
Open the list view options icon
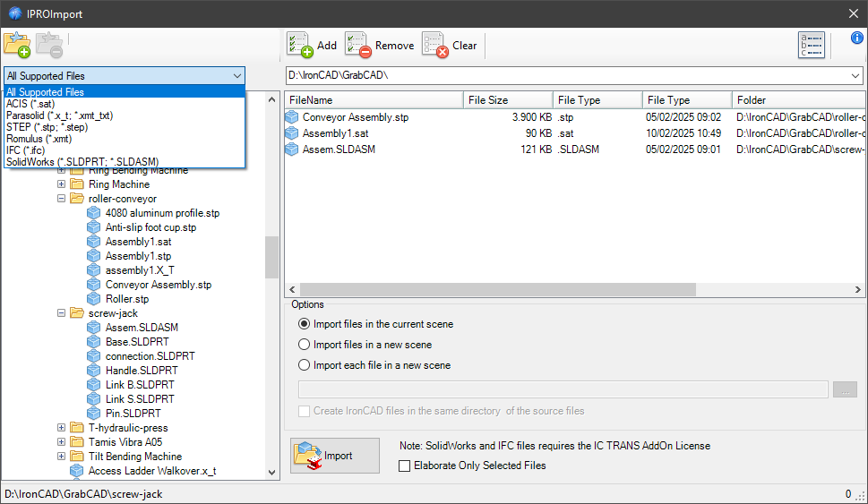(812, 45)
